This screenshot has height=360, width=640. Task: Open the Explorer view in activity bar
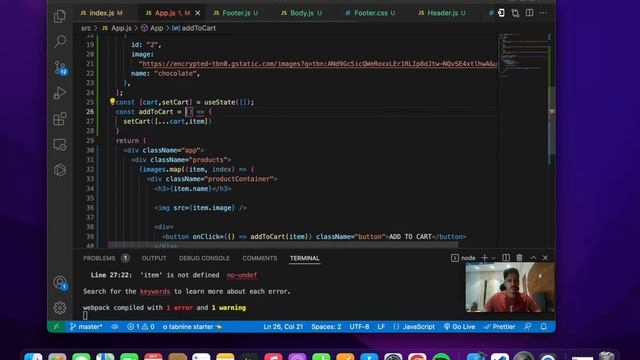[x=60, y=16]
